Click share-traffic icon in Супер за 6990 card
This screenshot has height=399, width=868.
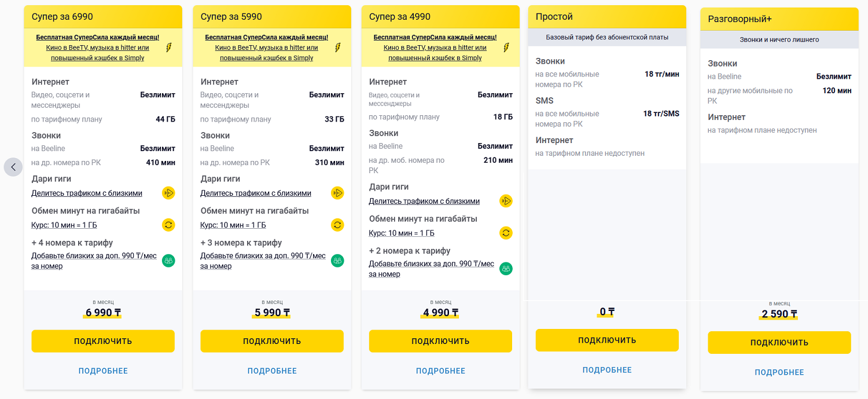coord(168,193)
